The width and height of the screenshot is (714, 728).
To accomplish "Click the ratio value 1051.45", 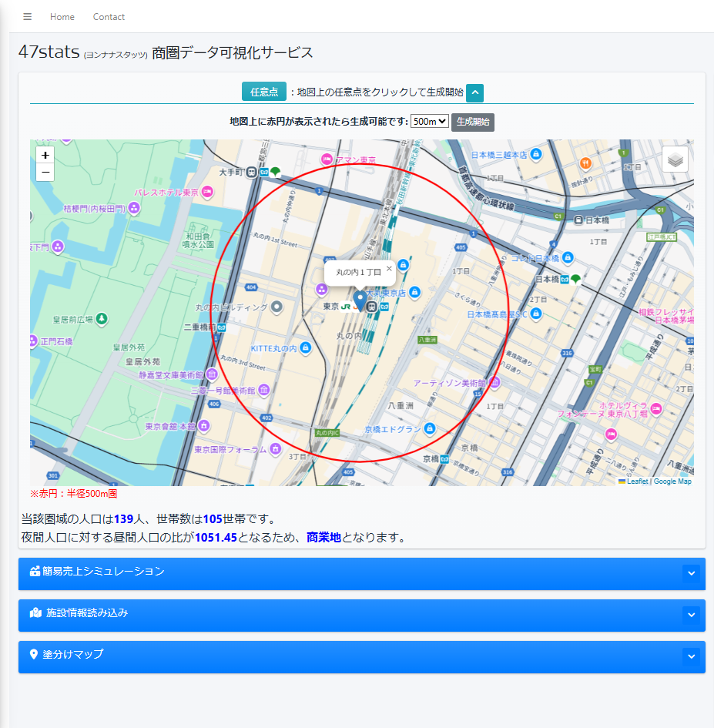I will [x=216, y=537].
